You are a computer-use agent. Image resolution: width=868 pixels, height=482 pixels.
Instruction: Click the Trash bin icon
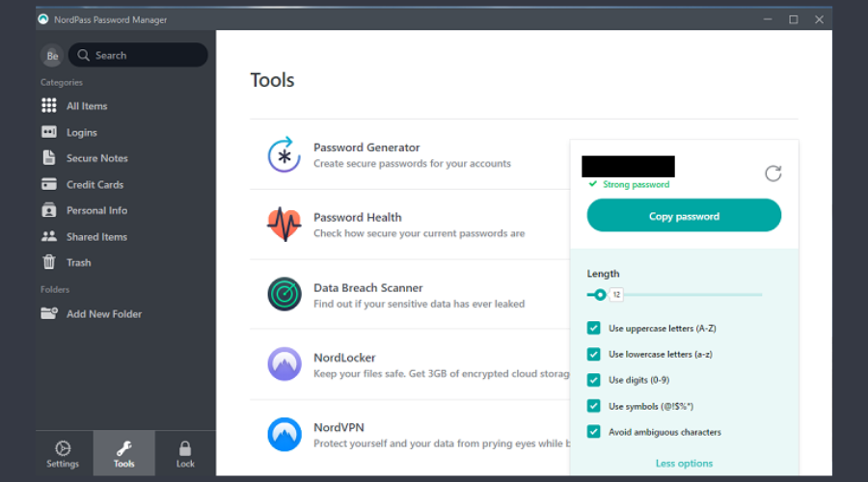(x=49, y=262)
